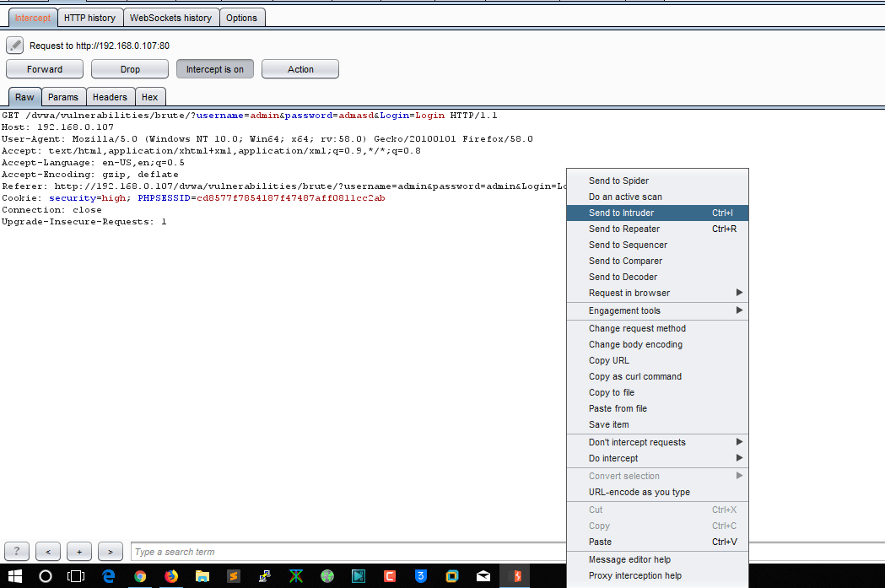Expand the Do intercept submenu
This screenshot has height=588, width=885.
click(657, 458)
